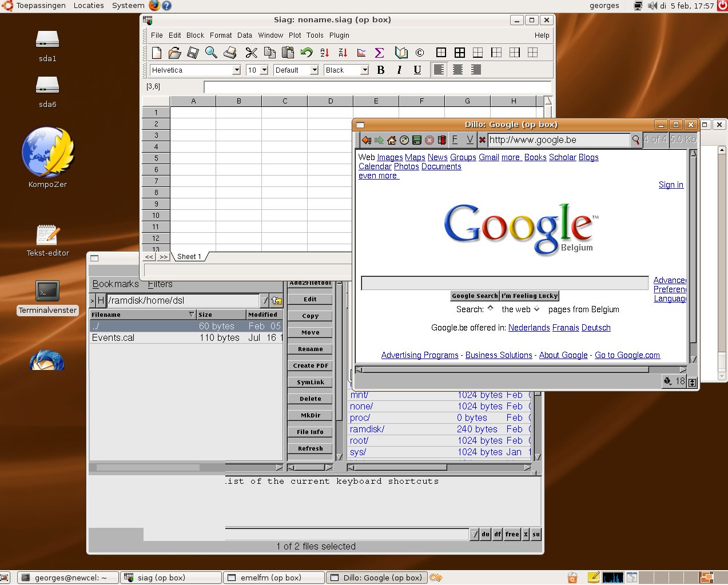
Task: Click the Plot chart icon in Siag
Action: 361,53
